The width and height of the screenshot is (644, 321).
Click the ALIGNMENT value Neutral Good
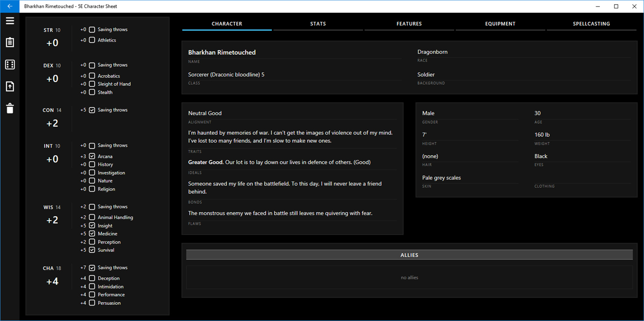(x=204, y=113)
